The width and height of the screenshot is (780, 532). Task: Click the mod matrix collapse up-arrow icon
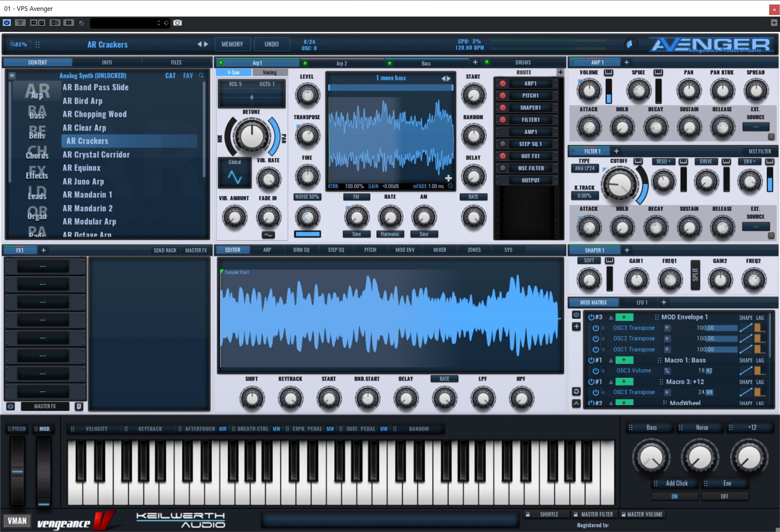(576, 404)
